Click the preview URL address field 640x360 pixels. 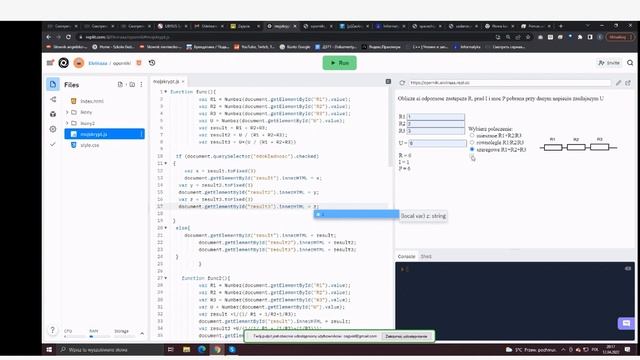tap(509, 82)
